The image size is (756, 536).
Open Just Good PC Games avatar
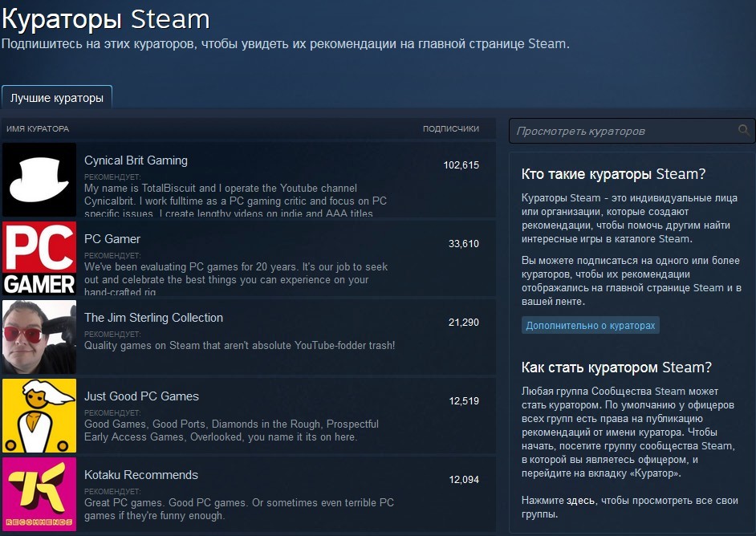39,416
